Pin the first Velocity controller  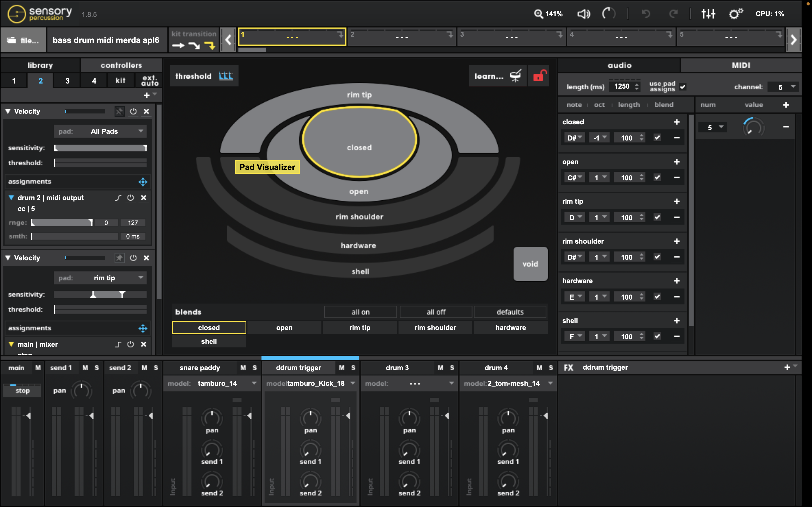pos(119,111)
